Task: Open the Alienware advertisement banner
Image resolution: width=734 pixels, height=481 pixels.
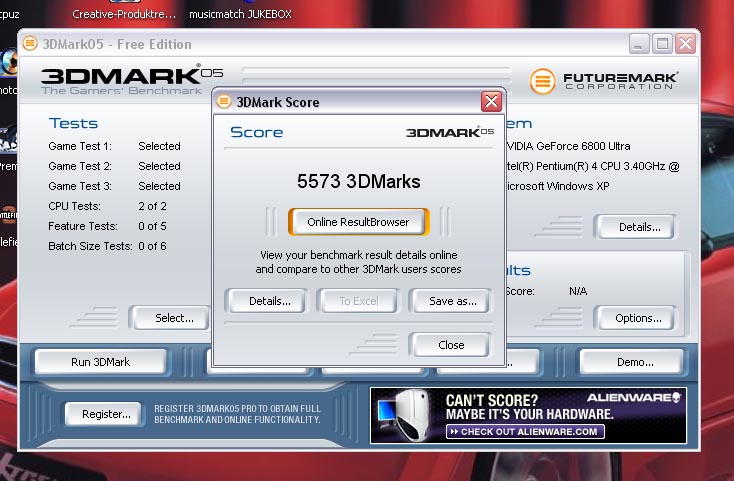Action: (x=528, y=415)
